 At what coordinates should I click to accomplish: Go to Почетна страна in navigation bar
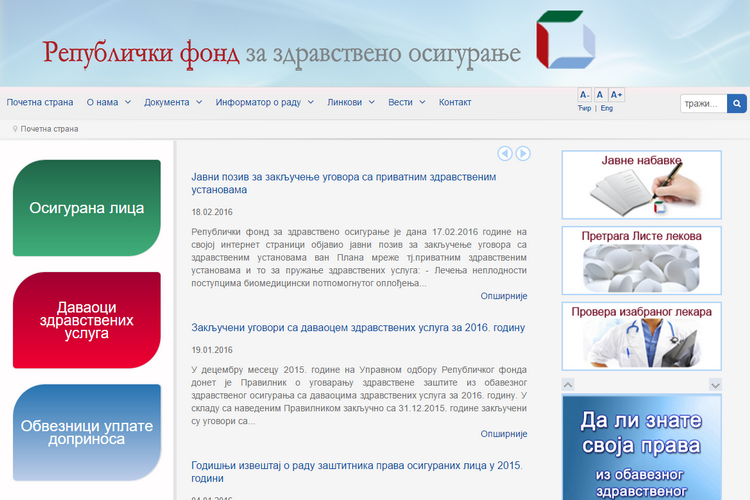click(x=40, y=102)
